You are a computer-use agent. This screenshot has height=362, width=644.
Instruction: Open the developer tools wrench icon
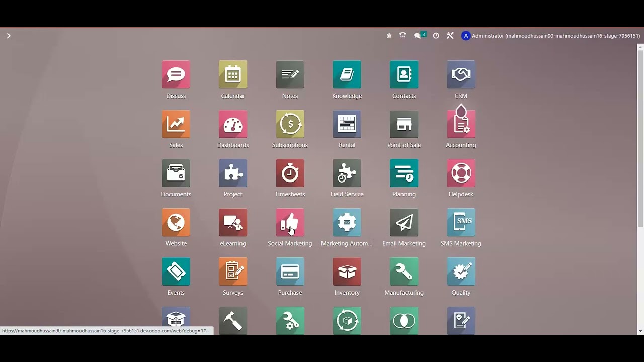tap(450, 36)
